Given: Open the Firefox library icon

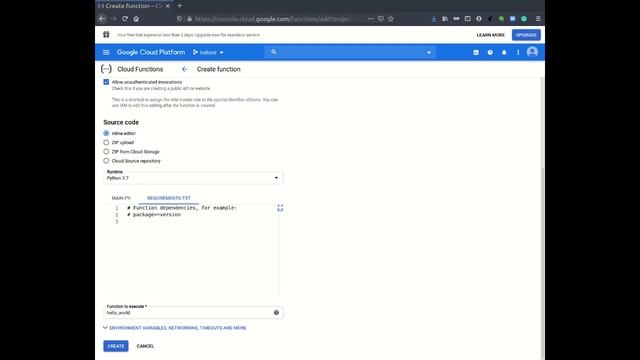Looking at the screenshot, I should point(445,19).
